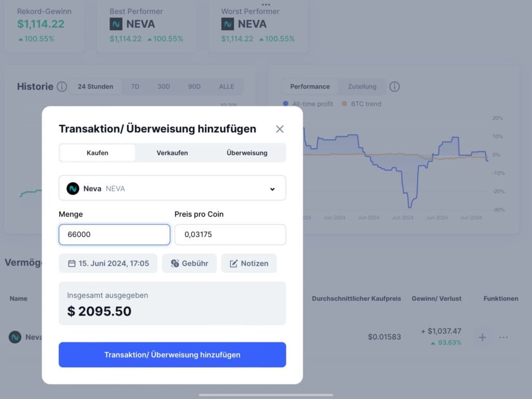Image resolution: width=532 pixels, height=399 pixels.
Task: Click the Neva coin logo in the selector
Action: (x=73, y=188)
